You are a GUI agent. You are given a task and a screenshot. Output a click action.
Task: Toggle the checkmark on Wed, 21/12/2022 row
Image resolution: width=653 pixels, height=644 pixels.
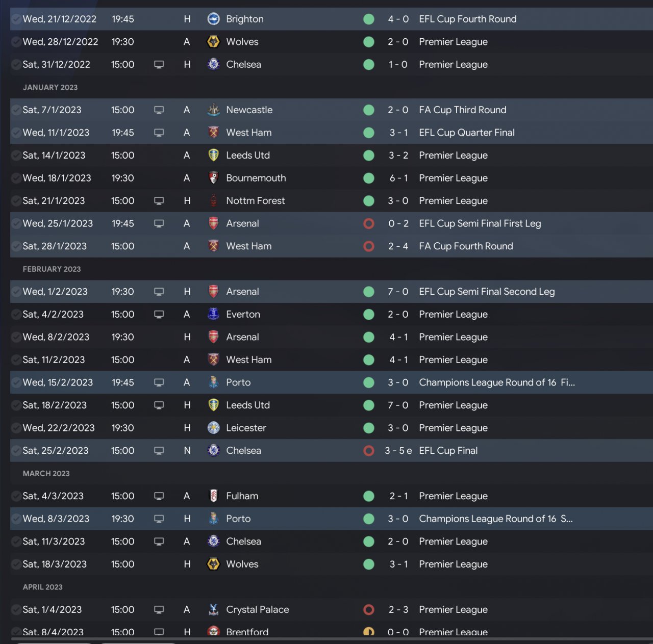pyautogui.click(x=16, y=19)
